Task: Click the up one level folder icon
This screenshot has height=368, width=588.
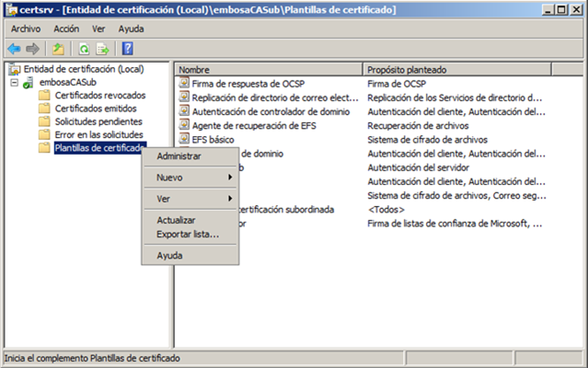Action: pos(58,48)
